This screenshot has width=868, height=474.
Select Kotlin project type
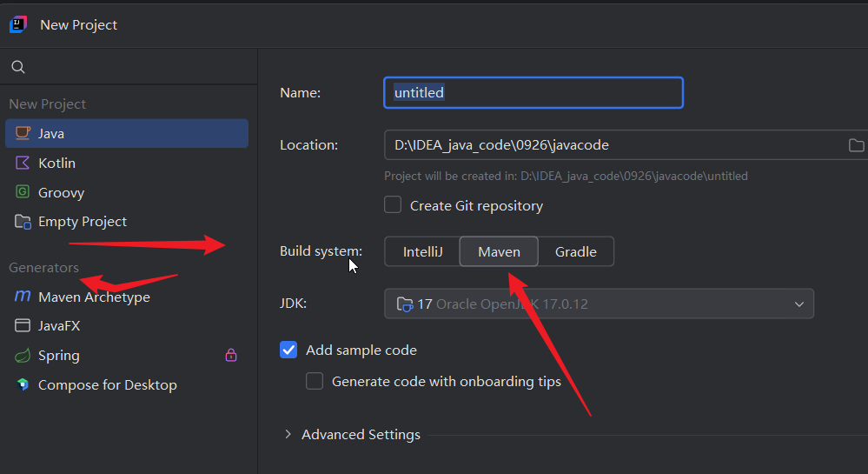coord(127,163)
